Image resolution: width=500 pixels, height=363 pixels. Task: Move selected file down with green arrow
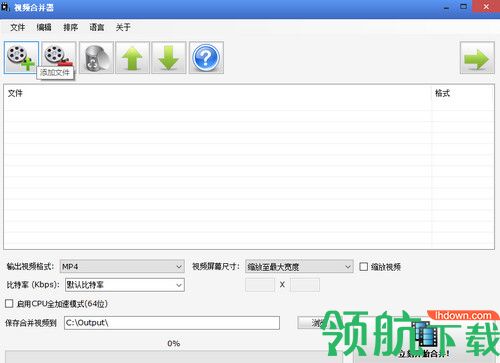(x=169, y=57)
